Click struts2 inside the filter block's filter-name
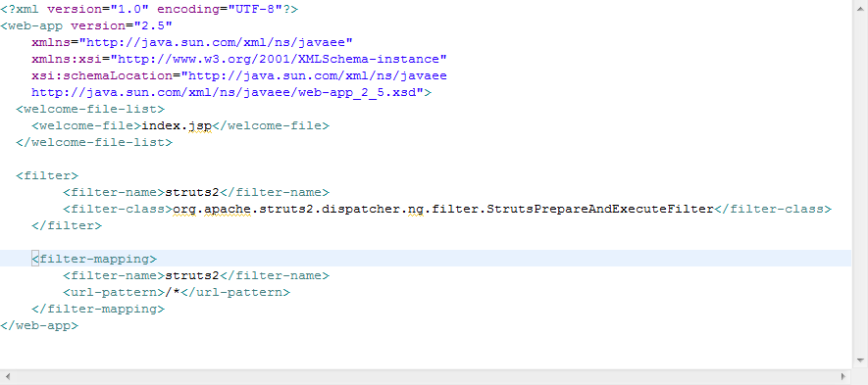Image resolution: width=868 pixels, height=385 pixels. 192,192
